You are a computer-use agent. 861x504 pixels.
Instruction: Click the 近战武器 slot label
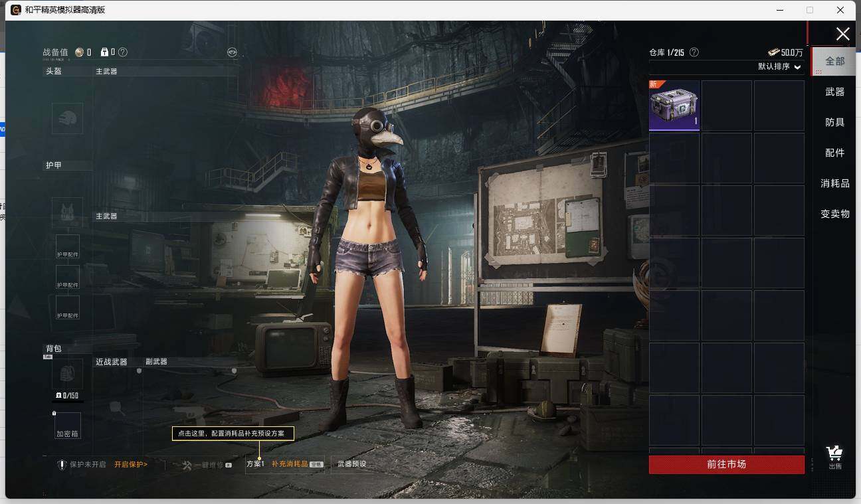pos(112,362)
